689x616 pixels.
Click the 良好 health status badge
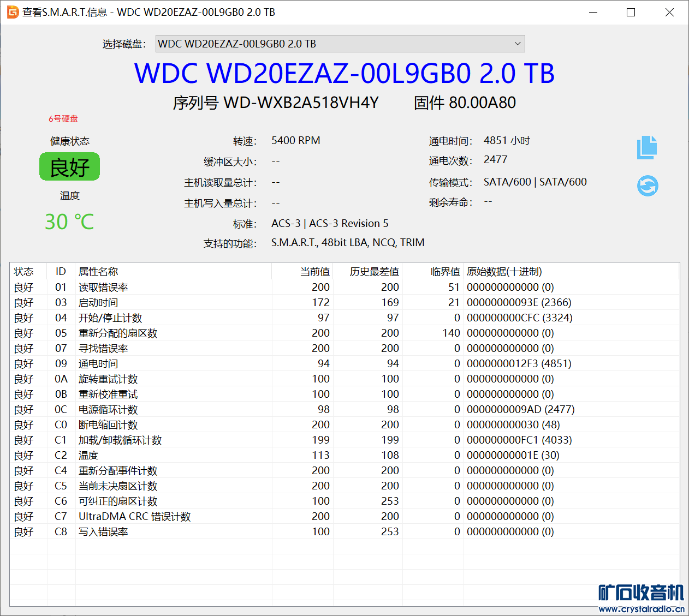tap(69, 166)
